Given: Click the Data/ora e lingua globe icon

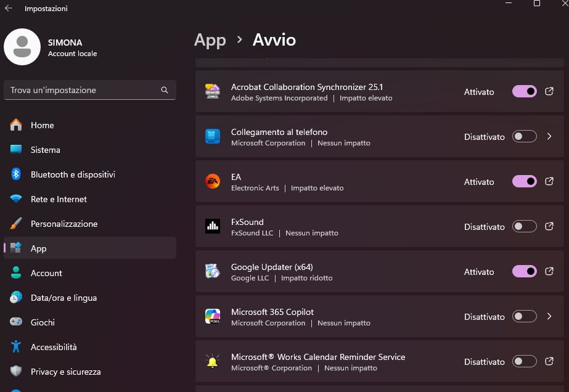Looking at the screenshot, I should 16,298.
